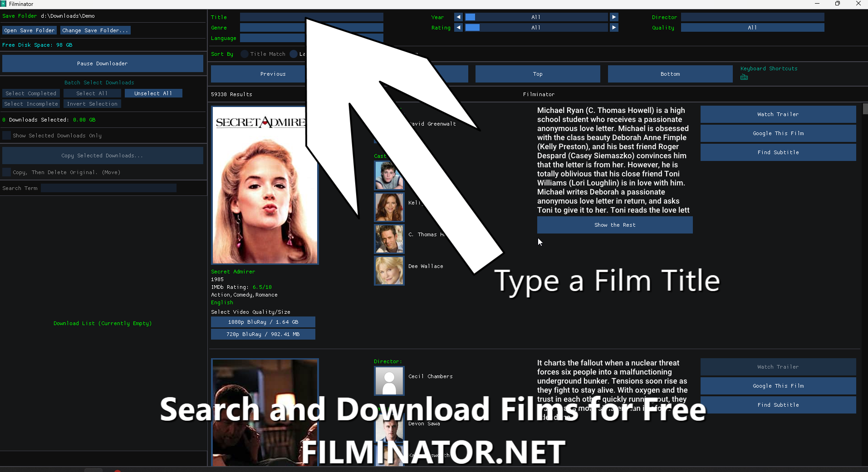Find Subtitle for the second film

coord(778,405)
